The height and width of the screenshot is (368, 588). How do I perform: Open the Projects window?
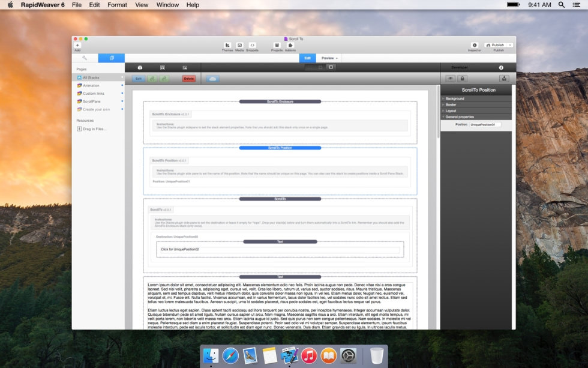[277, 46]
